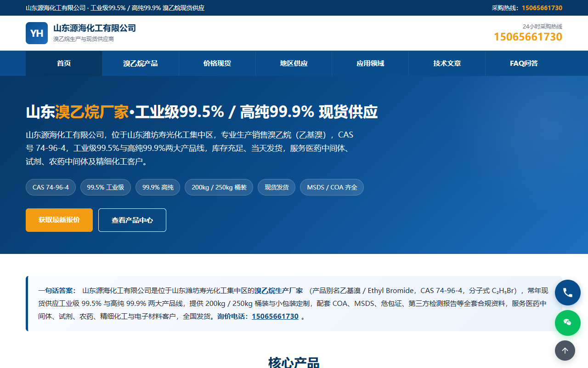Click the floating phone call icon
Image resolution: width=588 pixels, height=368 pixels.
pyautogui.click(x=568, y=293)
